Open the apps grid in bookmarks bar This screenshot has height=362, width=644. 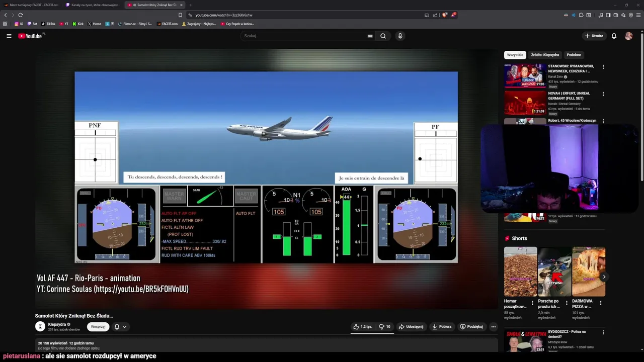pyautogui.click(x=5, y=24)
